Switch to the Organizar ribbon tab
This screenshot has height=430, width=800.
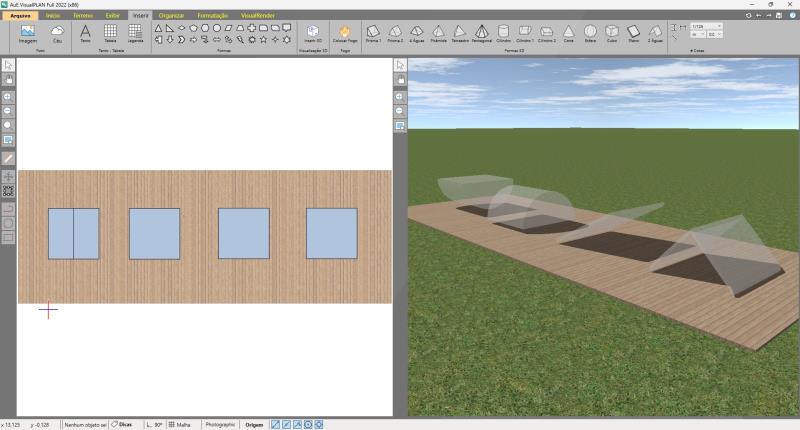(171, 15)
